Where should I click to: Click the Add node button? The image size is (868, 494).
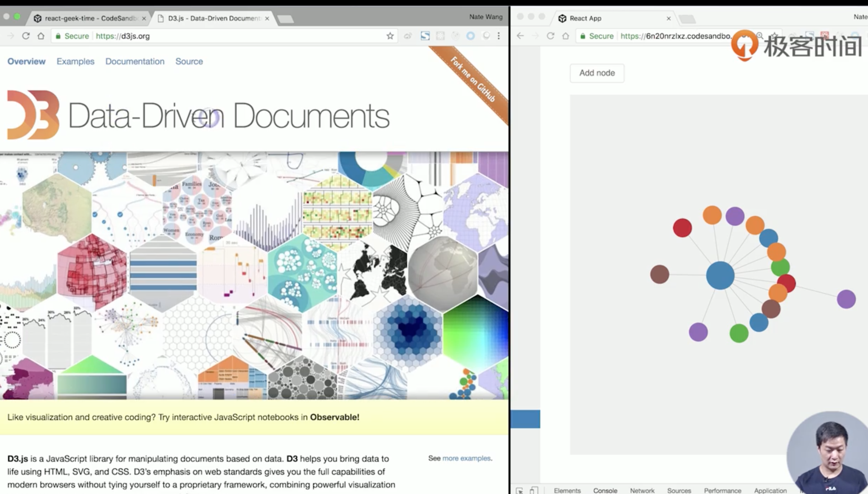pyautogui.click(x=597, y=73)
